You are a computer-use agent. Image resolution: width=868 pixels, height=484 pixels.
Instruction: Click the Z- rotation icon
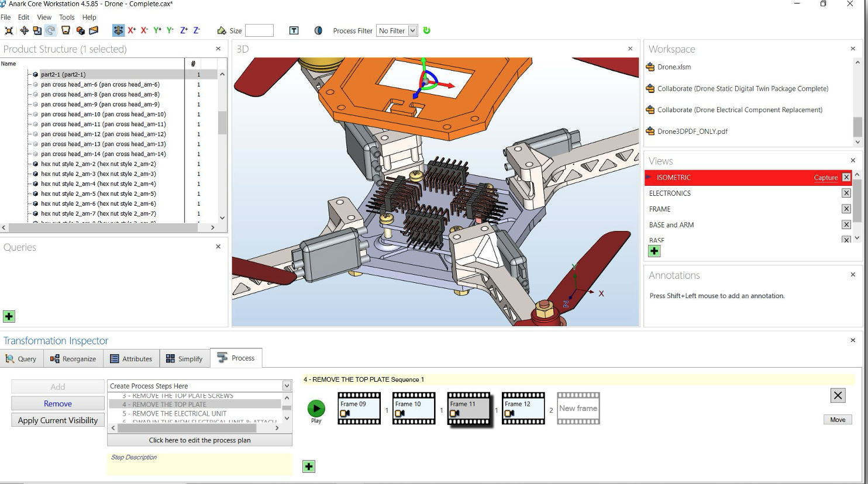click(196, 30)
